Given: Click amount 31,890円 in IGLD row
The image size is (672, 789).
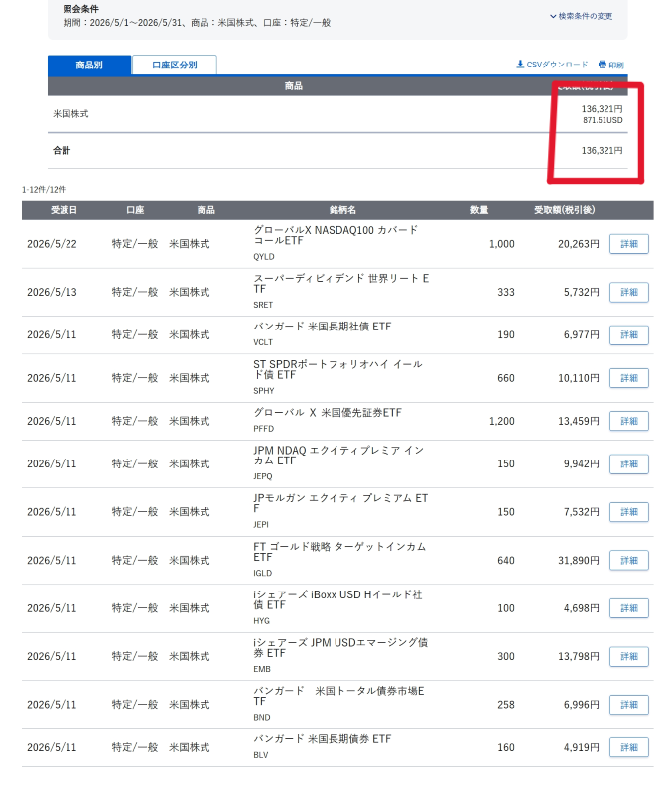Looking at the screenshot, I should pos(579,560).
